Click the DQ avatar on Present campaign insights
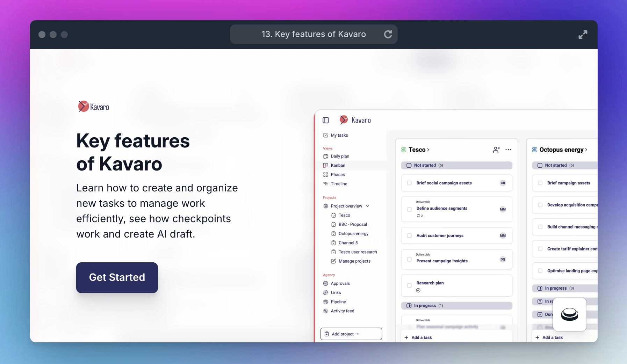 [x=503, y=259]
